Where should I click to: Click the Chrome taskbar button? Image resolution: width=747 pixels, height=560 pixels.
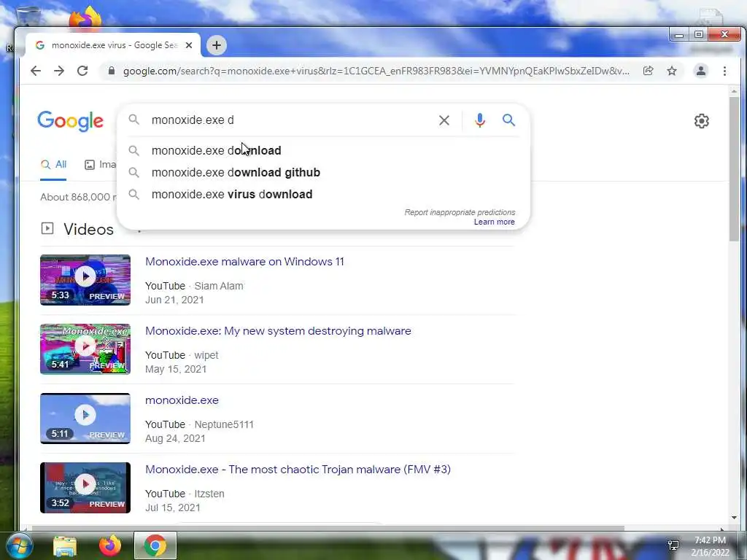(155, 545)
